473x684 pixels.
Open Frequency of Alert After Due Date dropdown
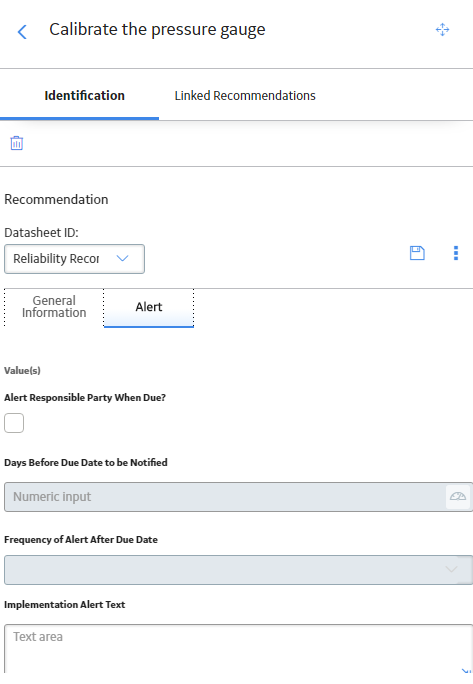coord(238,570)
